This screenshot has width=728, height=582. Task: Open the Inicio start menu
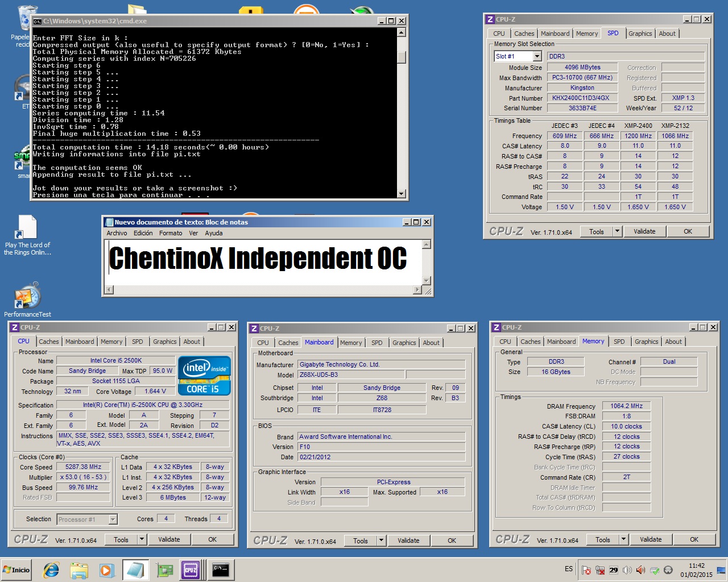point(16,569)
